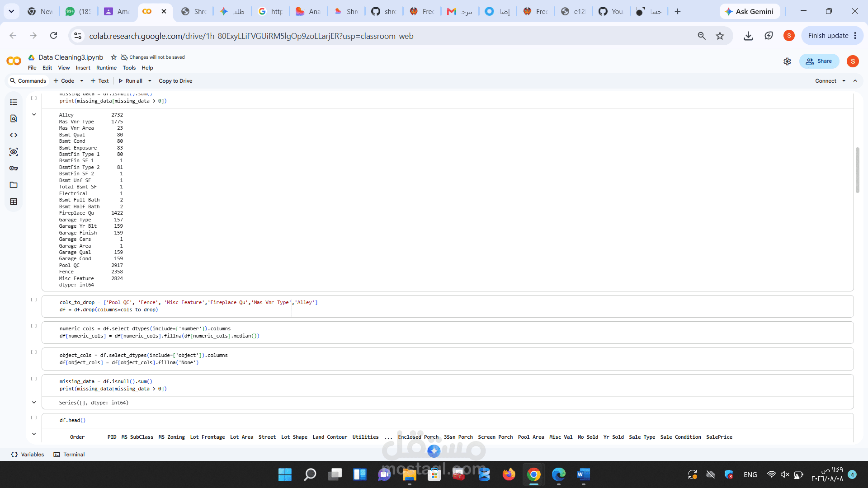Open the Runtime menu
Viewport: 868px width, 488px height.
click(106, 68)
